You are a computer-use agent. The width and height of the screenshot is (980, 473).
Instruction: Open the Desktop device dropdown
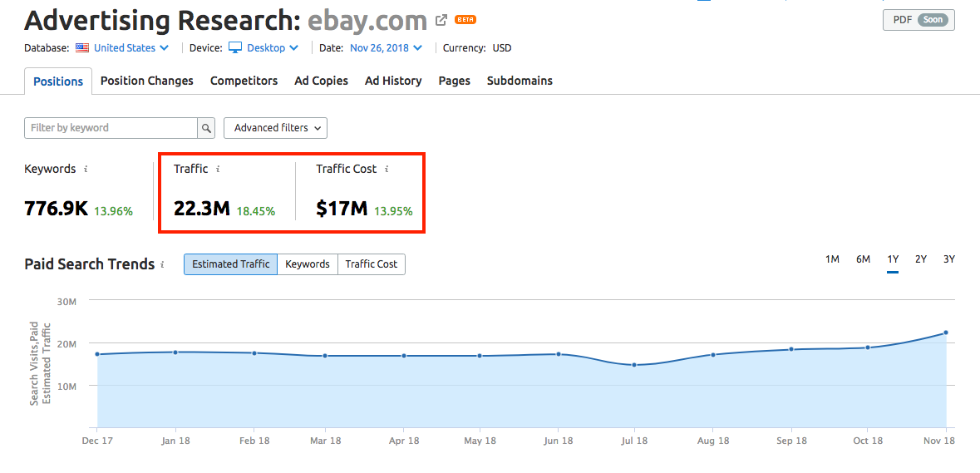273,47
